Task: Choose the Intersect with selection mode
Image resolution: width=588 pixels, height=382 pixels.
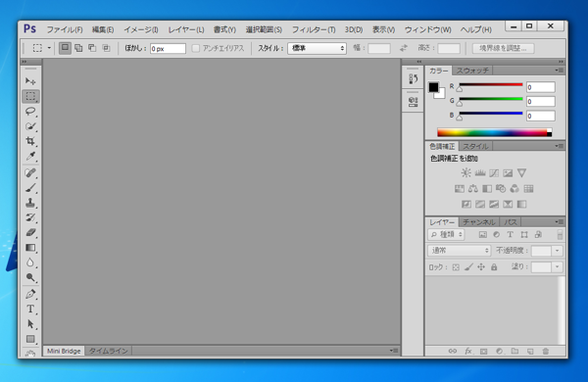Action: point(106,48)
